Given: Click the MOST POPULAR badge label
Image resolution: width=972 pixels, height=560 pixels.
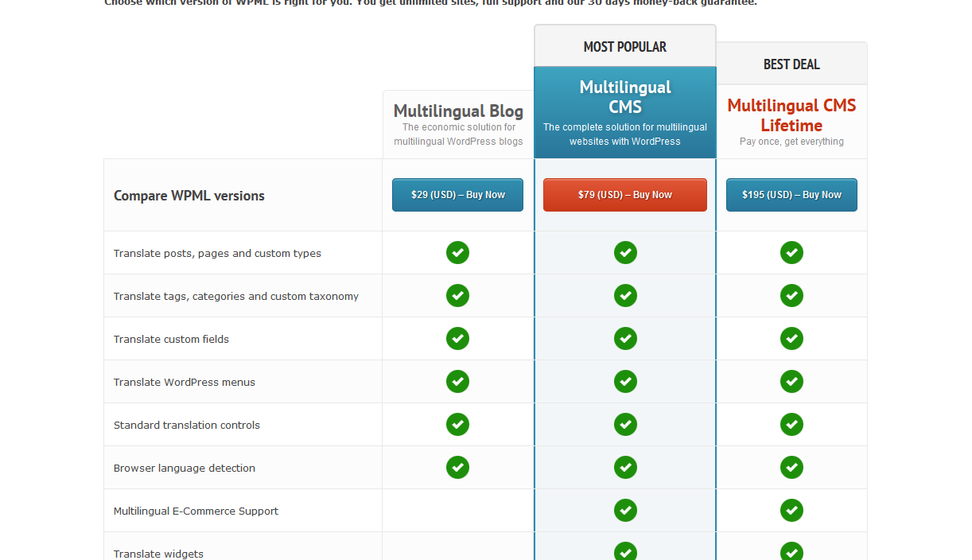Looking at the screenshot, I should 625,47.
